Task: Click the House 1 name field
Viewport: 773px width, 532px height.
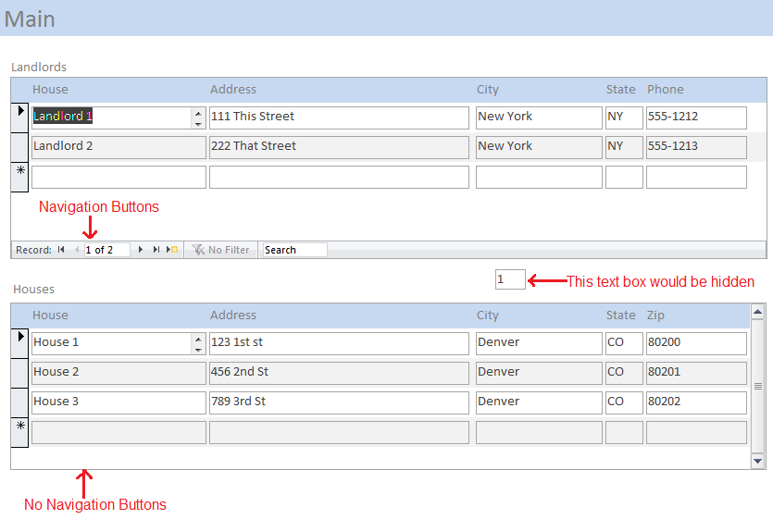Action: tap(118, 343)
